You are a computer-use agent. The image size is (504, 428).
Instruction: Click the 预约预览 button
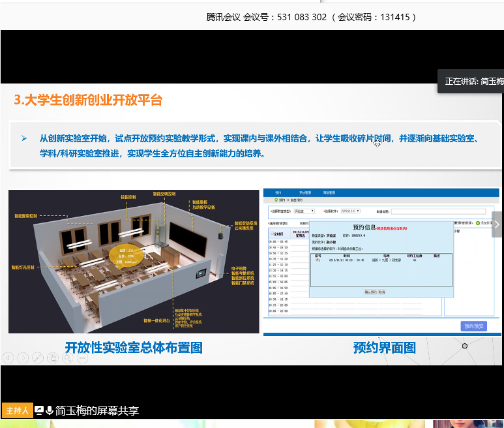(473, 326)
